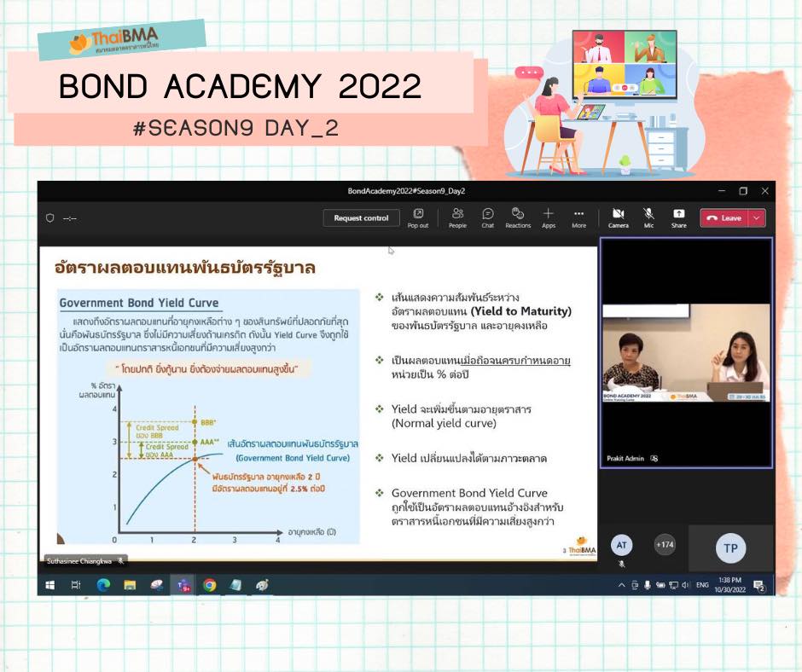Open the More options menu

[578, 217]
